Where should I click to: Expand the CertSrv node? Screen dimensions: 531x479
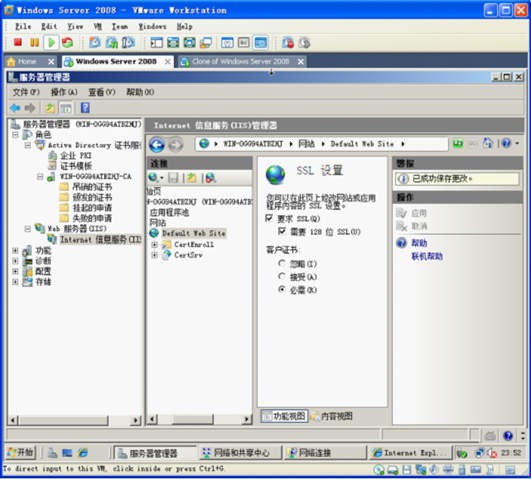pyautogui.click(x=154, y=255)
